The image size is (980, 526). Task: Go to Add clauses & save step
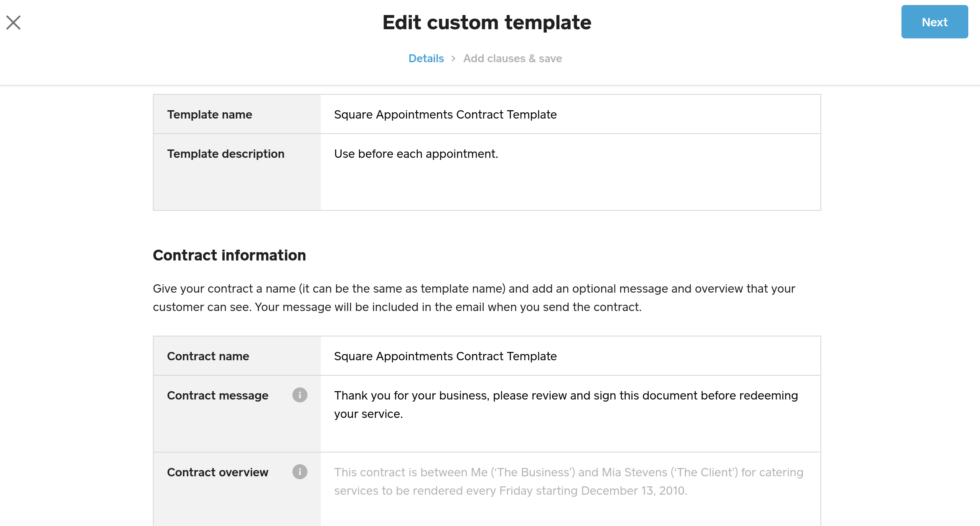click(512, 58)
